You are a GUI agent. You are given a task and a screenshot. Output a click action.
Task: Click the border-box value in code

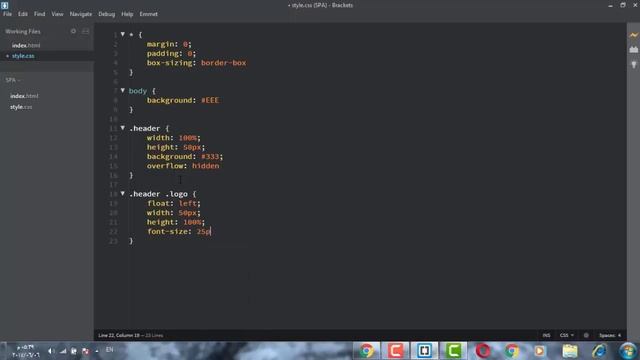point(223,63)
